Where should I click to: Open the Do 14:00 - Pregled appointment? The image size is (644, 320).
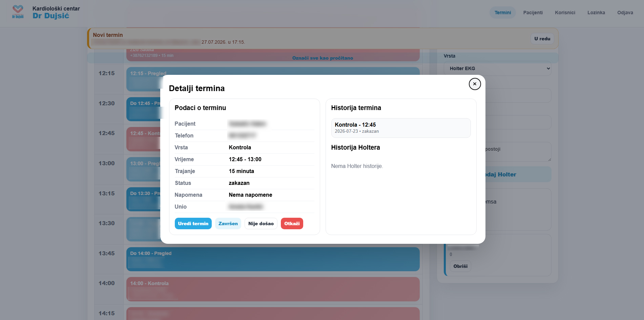[x=273, y=259]
